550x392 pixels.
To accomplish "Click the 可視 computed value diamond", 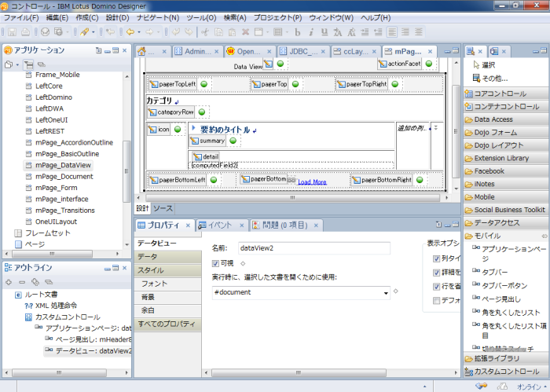I will 243,263.
